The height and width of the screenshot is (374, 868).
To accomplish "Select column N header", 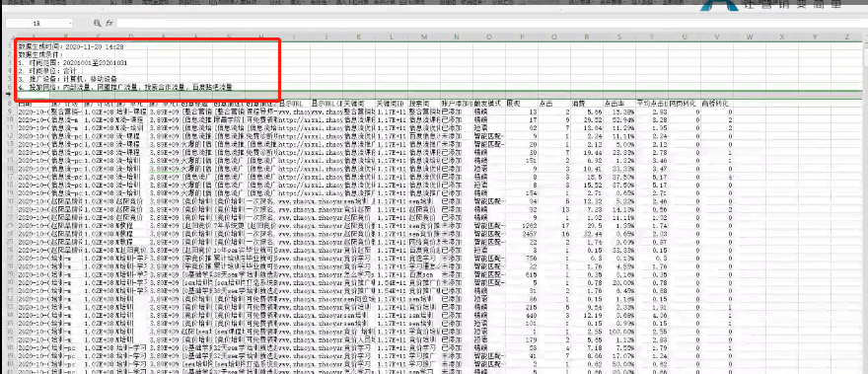I will pyautogui.click(x=457, y=37).
